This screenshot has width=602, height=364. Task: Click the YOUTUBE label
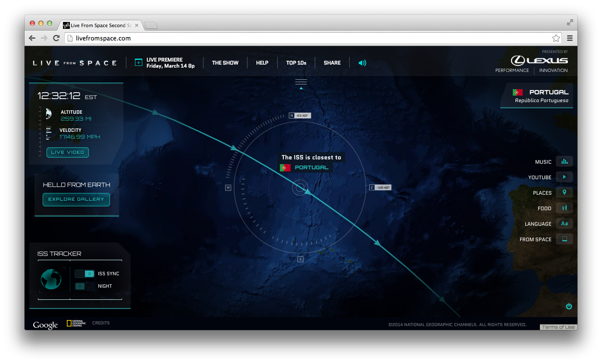tap(540, 177)
